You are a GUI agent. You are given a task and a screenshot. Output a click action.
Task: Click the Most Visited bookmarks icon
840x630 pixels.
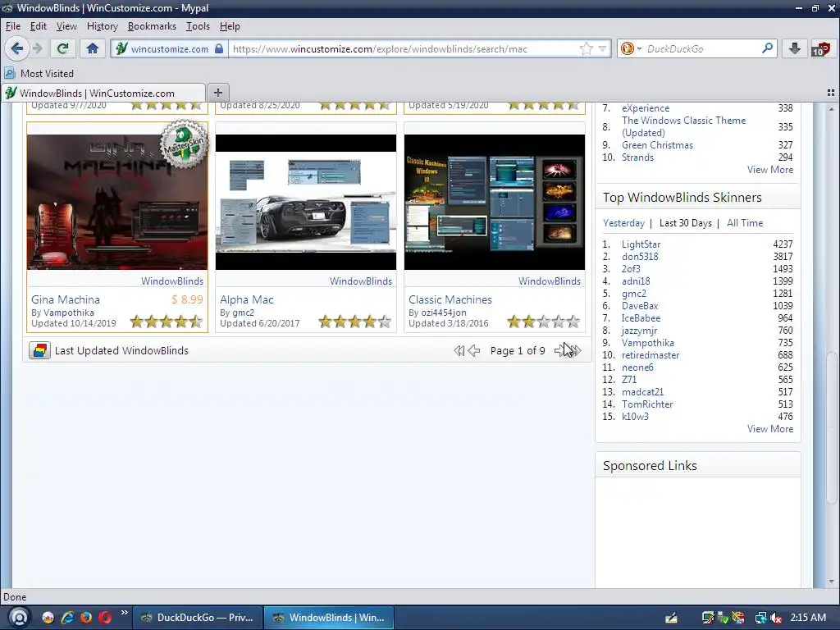tap(10, 73)
